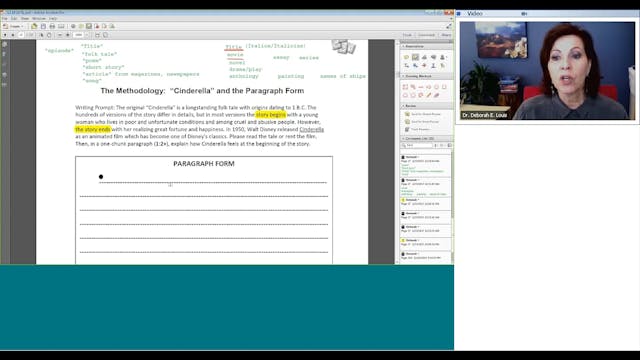Collapse the Drawing Markups panel section

coord(403,76)
